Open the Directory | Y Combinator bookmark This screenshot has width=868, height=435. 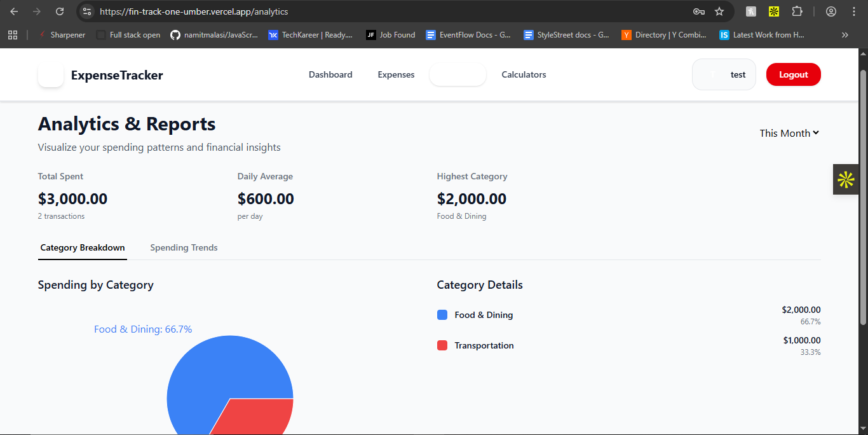[x=665, y=35]
